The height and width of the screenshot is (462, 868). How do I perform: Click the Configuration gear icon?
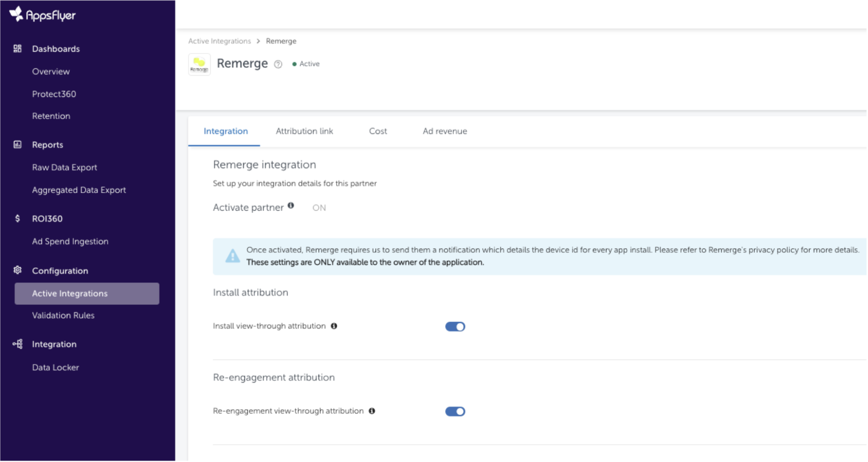pos(18,270)
